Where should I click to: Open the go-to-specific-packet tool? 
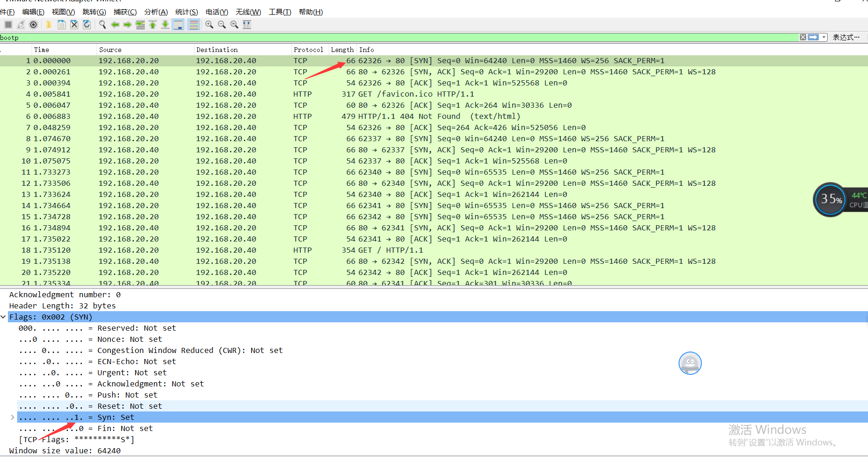140,25
